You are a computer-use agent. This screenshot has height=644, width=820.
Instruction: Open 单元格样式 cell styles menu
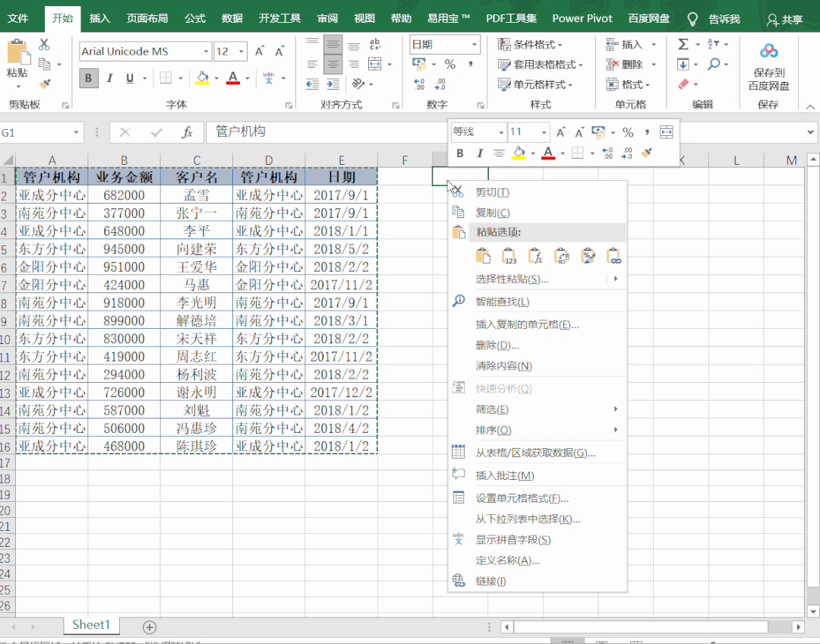pos(535,84)
